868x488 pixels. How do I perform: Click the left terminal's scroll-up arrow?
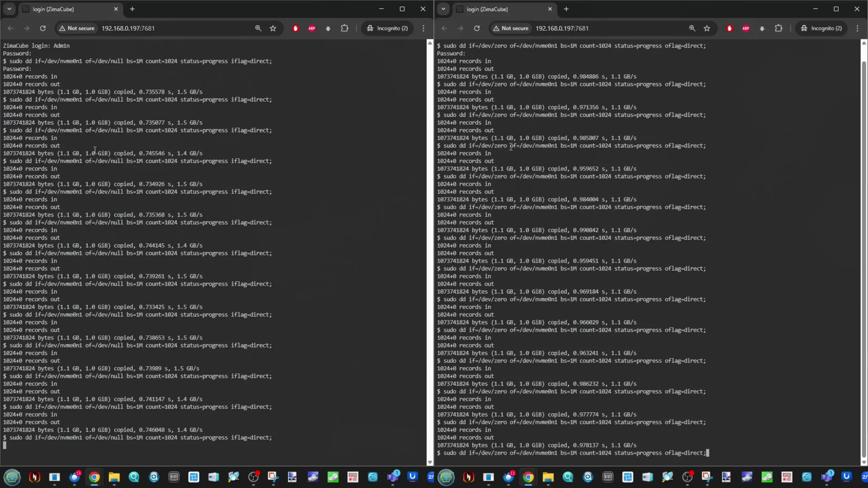(430, 43)
